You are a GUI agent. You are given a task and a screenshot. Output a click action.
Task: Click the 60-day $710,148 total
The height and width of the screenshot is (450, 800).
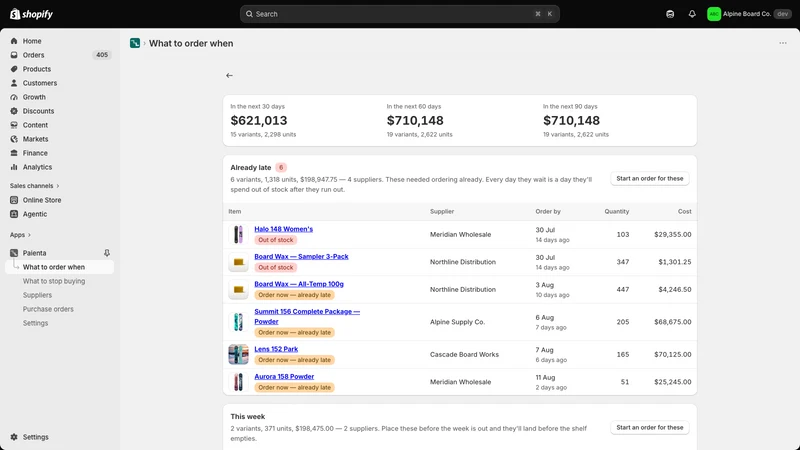point(415,120)
